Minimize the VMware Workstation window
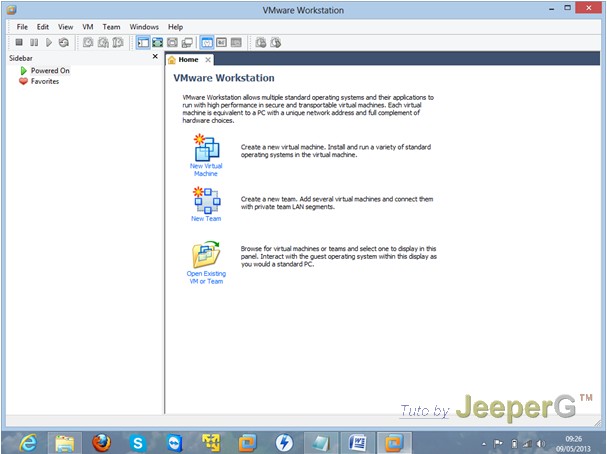The image size is (607, 454). [x=552, y=8]
